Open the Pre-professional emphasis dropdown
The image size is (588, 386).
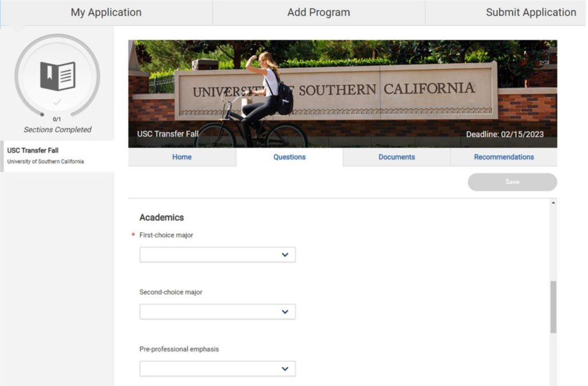click(x=217, y=369)
